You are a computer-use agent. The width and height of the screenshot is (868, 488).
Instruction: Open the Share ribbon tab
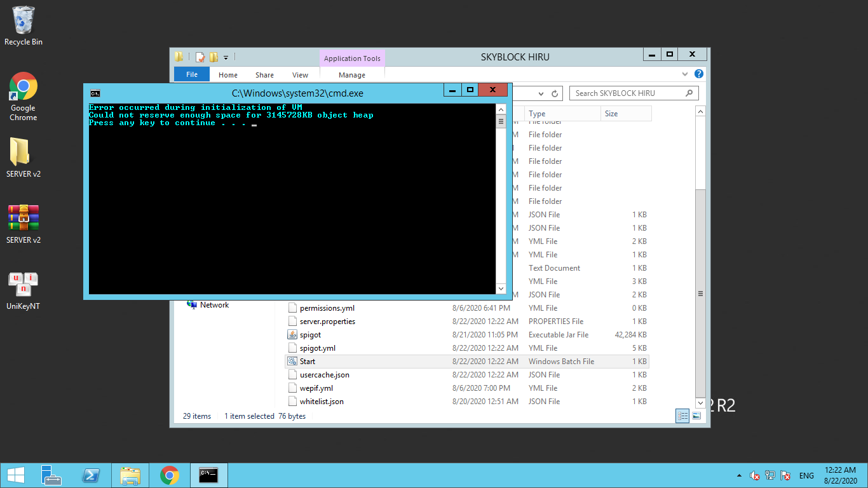pyautogui.click(x=264, y=75)
